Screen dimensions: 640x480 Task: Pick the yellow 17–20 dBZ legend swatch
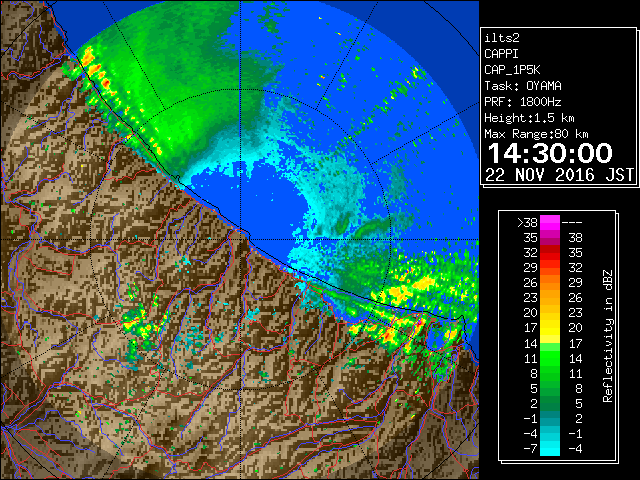click(550, 328)
